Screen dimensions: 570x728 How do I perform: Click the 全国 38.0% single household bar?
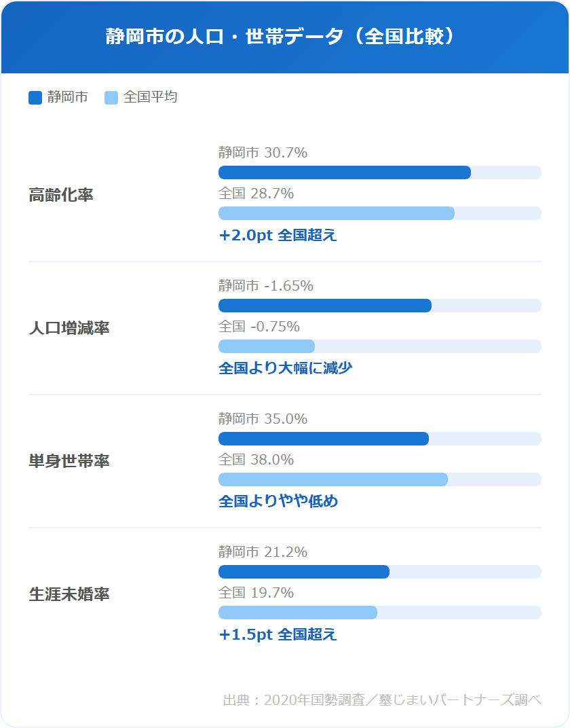[x=332, y=479]
